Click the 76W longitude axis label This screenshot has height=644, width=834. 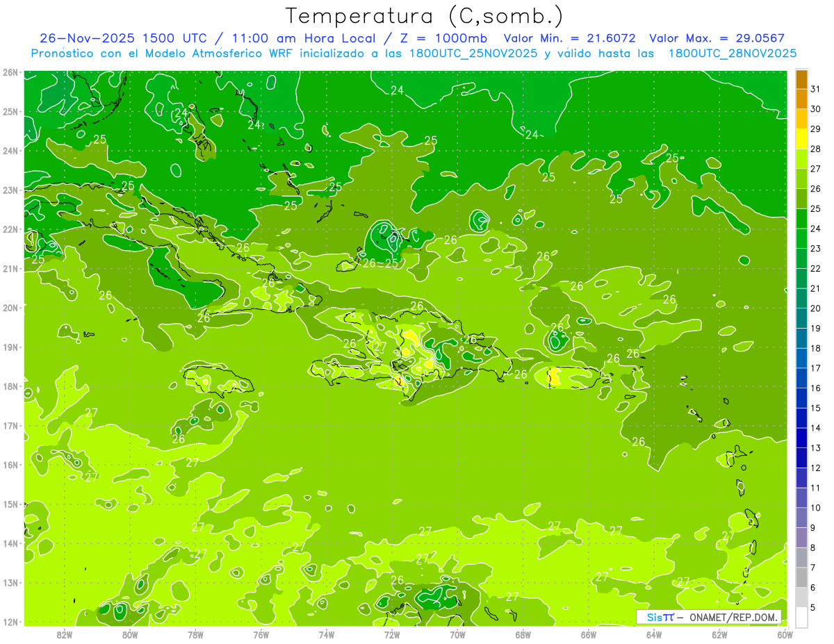point(261,634)
